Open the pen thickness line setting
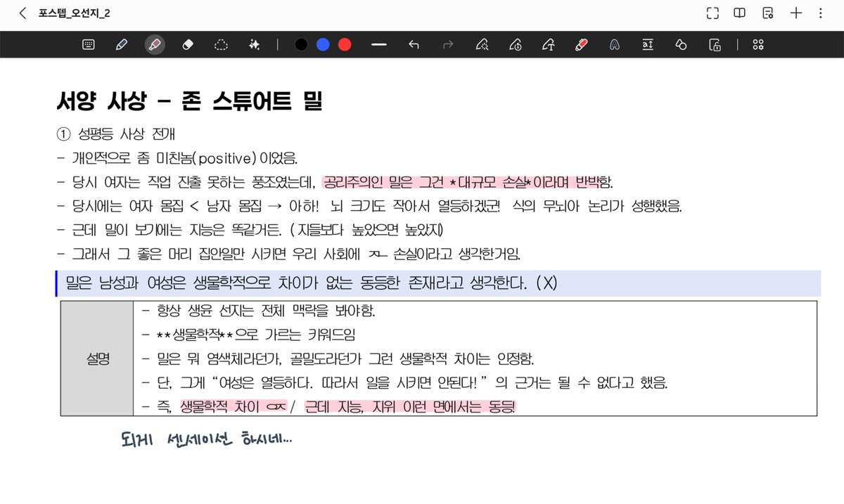The image size is (844, 504). pos(379,45)
